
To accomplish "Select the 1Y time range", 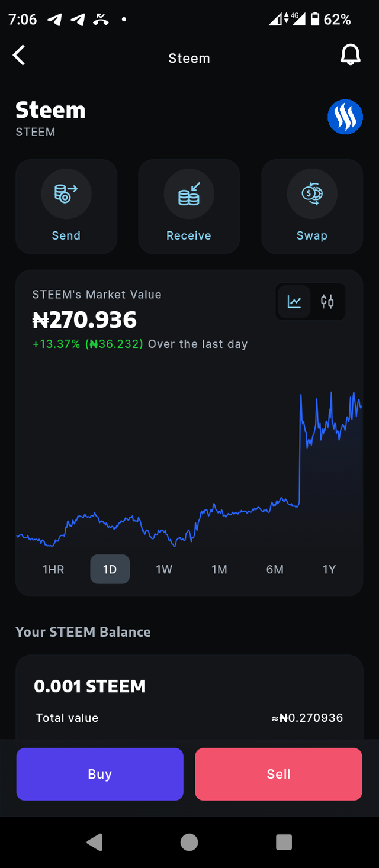I will 329,569.
